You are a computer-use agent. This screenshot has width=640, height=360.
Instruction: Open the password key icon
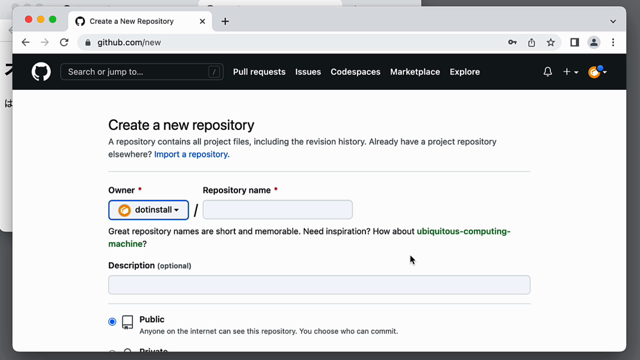click(512, 42)
